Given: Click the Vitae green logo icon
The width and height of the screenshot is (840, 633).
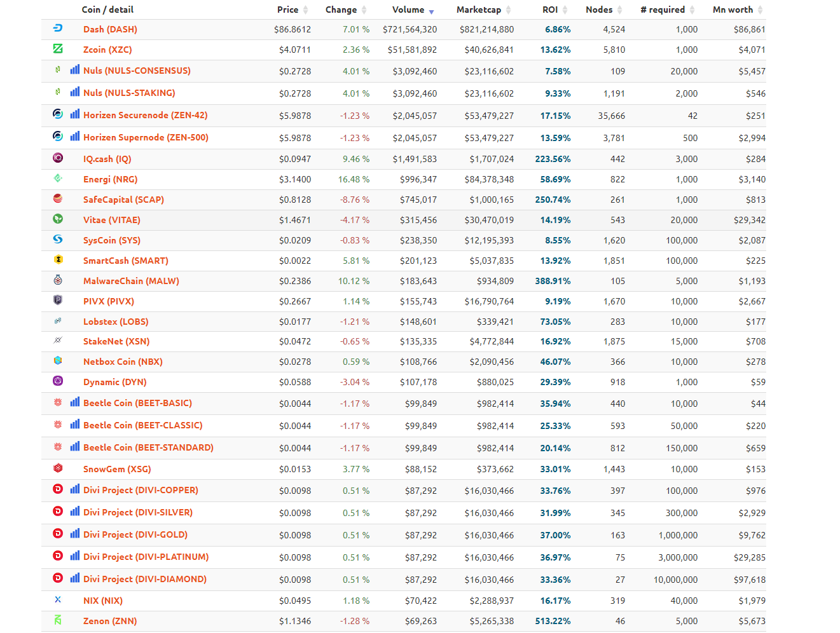Looking at the screenshot, I should click(x=58, y=219).
